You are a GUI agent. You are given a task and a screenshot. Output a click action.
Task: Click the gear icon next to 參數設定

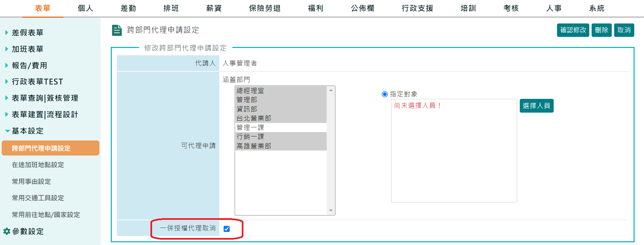tap(7, 231)
